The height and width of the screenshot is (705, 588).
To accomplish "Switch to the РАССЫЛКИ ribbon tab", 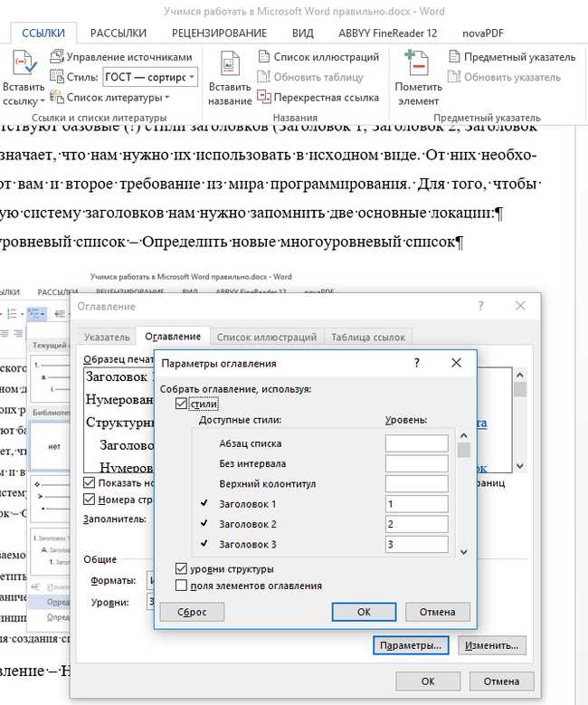I will 119,33.
